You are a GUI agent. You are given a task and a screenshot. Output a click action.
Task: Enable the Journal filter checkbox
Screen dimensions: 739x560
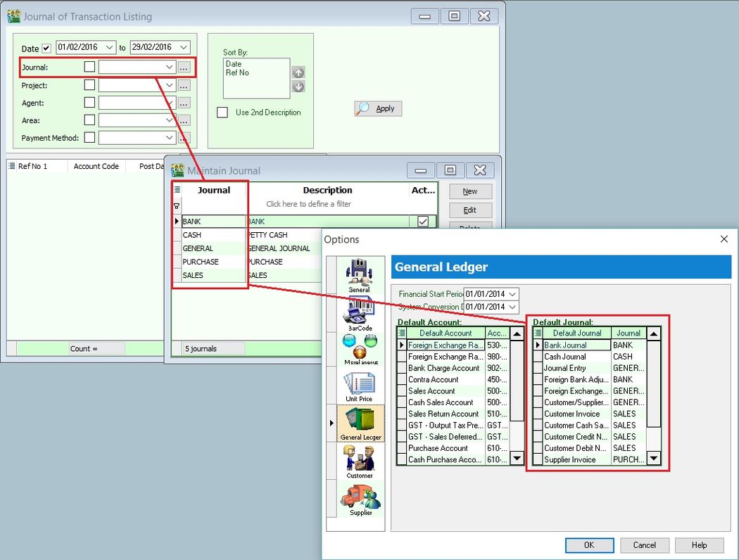[x=89, y=67]
